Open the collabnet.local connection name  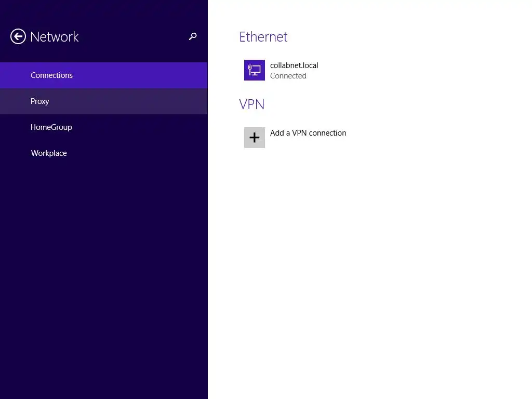tap(294, 65)
